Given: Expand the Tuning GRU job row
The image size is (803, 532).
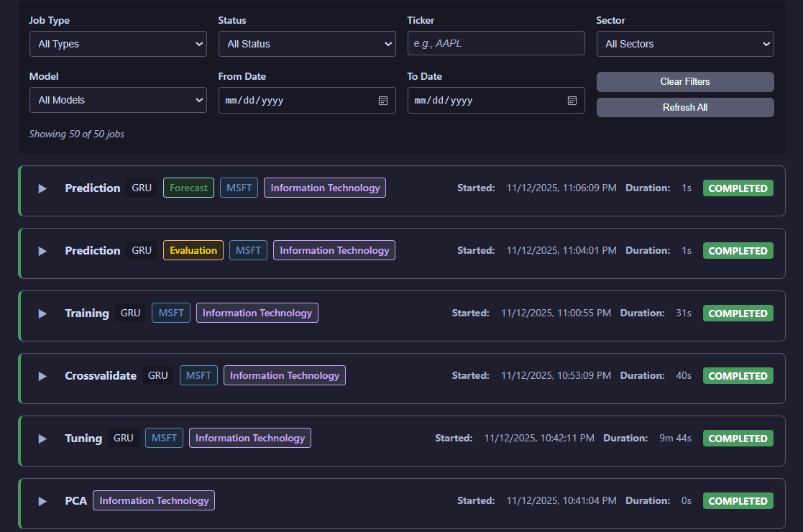Looking at the screenshot, I should click(42, 439).
